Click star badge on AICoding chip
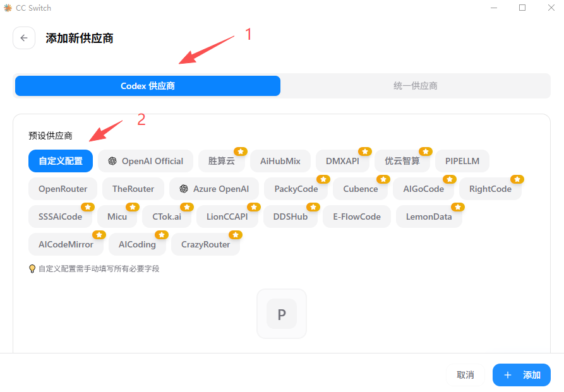This screenshot has height=392, width=564. [162, 235]
